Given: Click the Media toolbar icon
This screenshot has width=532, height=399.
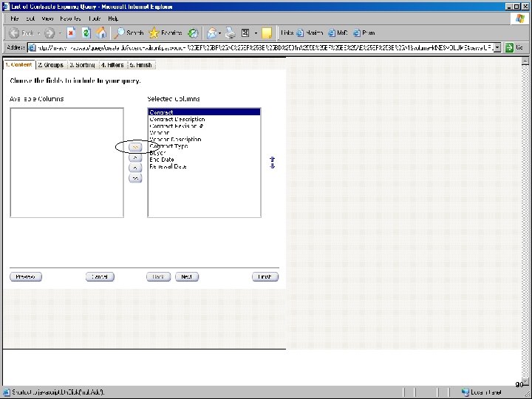Looking at the screenshot, I should 193,33.
